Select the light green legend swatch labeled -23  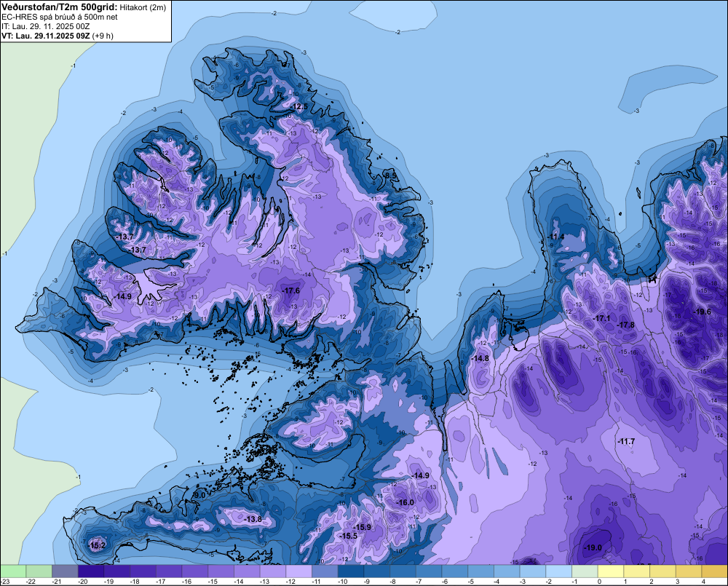click(x=13, y=571)
